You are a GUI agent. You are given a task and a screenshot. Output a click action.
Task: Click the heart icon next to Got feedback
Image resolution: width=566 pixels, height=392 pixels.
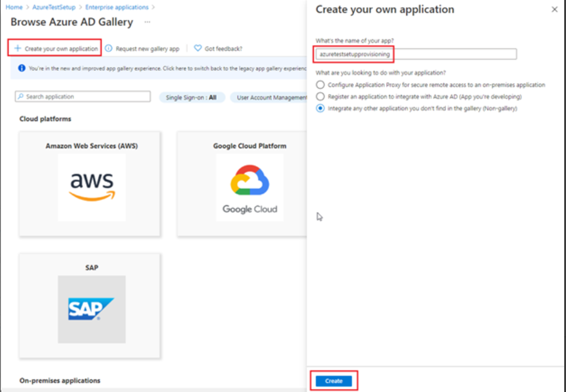(198, 48)
